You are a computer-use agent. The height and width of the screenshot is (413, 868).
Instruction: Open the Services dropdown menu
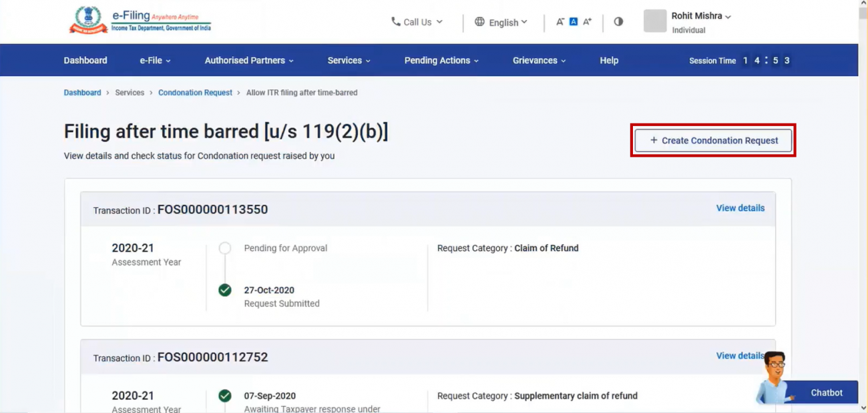point(349,60)
